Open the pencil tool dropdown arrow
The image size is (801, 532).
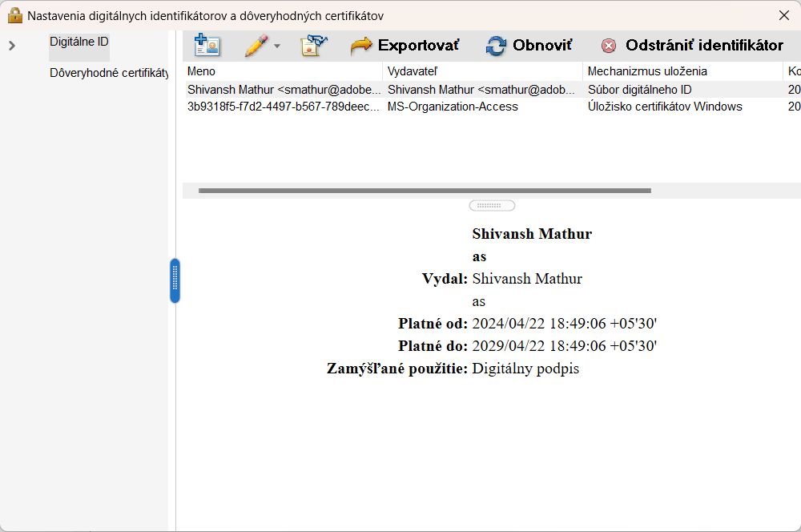276,46
